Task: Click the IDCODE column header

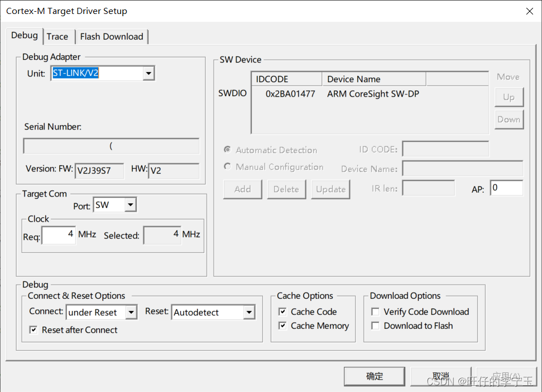Action: point(287,79)
